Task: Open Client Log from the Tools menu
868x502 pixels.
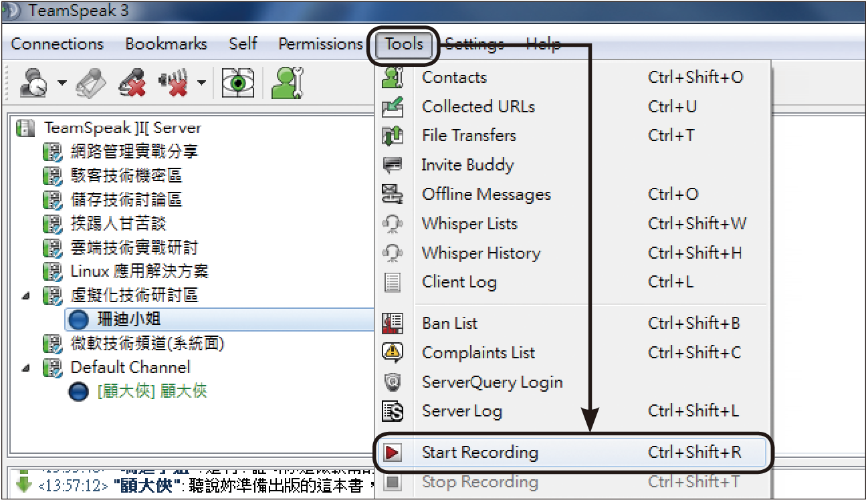Action: pyautogui.click(x=574, y=282)
